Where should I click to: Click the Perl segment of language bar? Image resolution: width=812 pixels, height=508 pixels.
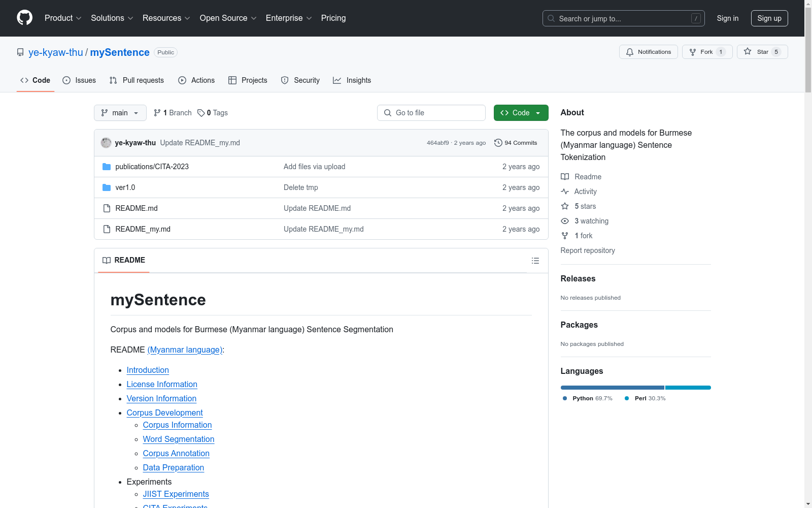click(x=688, y=388)
